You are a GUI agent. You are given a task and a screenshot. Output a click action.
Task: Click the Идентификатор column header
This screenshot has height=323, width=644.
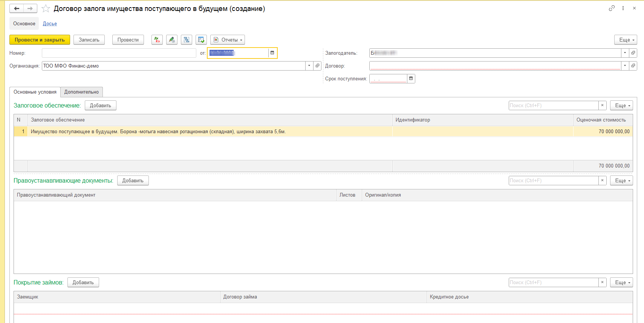click(x=483, y=120)
